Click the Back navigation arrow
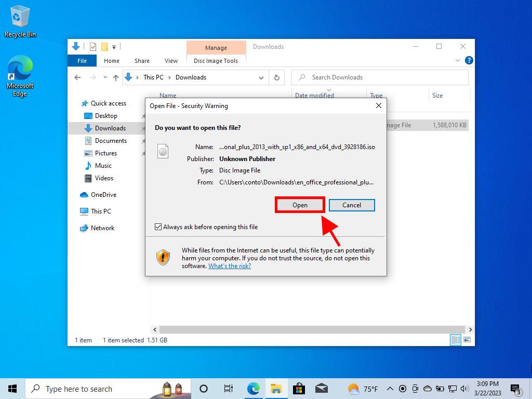532x399 pixels. (77, 78)
